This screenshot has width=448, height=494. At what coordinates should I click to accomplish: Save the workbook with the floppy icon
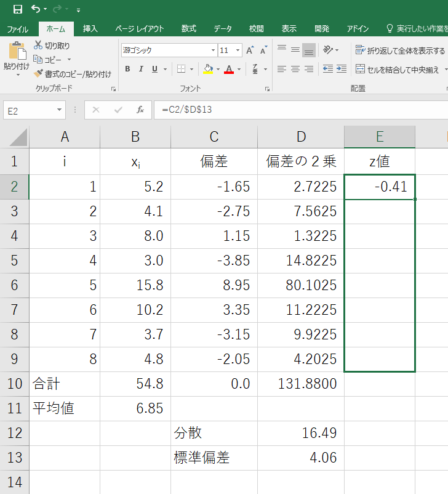[x=18, y=9]
